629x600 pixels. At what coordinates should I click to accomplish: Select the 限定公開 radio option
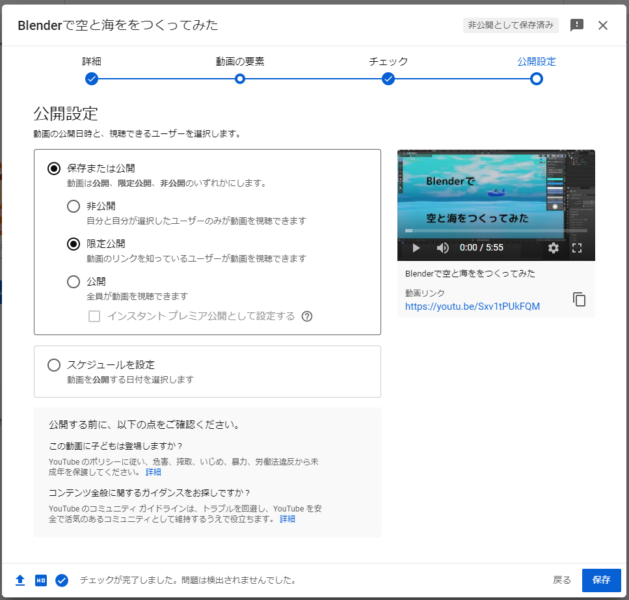click(73, 244)
